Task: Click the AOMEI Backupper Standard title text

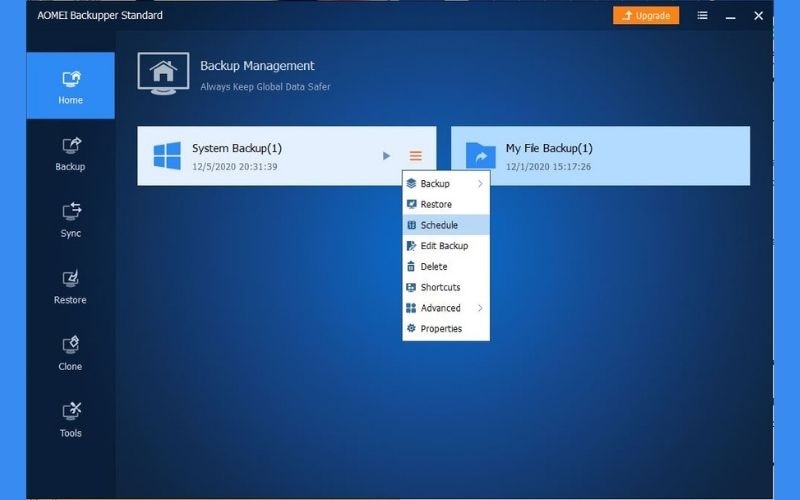Action: (x=100, y=15)
